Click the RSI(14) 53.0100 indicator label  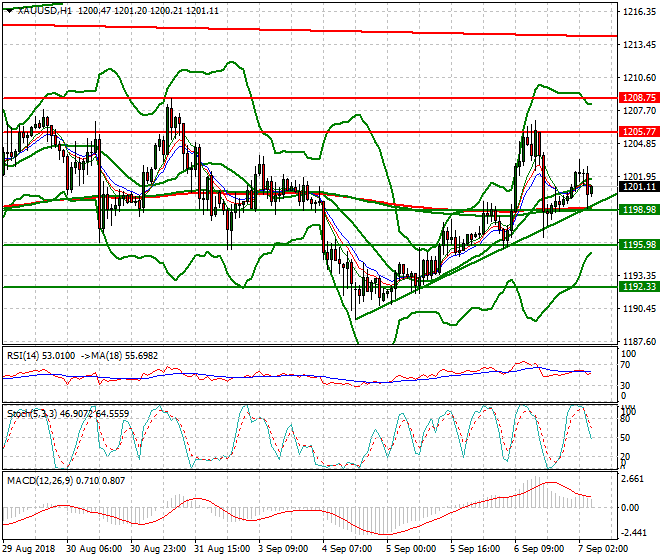coord(41,356)
